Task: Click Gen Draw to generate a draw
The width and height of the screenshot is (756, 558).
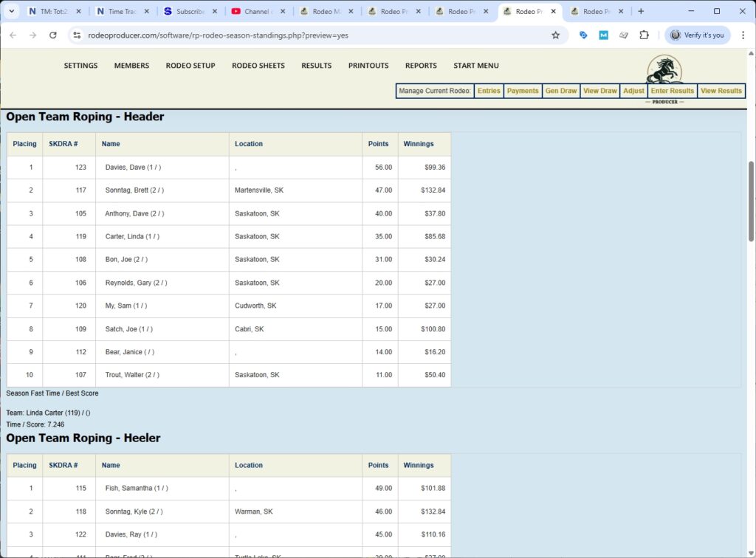Action: (x=561, y=90)
